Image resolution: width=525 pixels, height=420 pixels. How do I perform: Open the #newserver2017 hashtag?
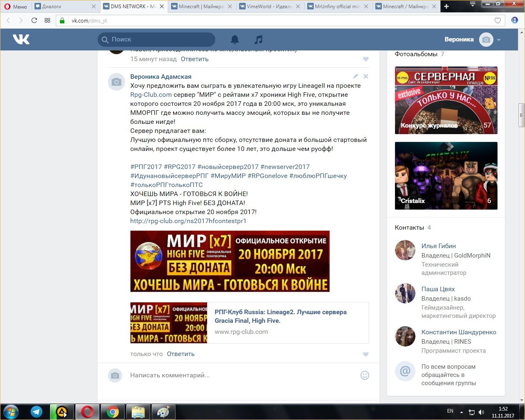[x=285, y=167]
